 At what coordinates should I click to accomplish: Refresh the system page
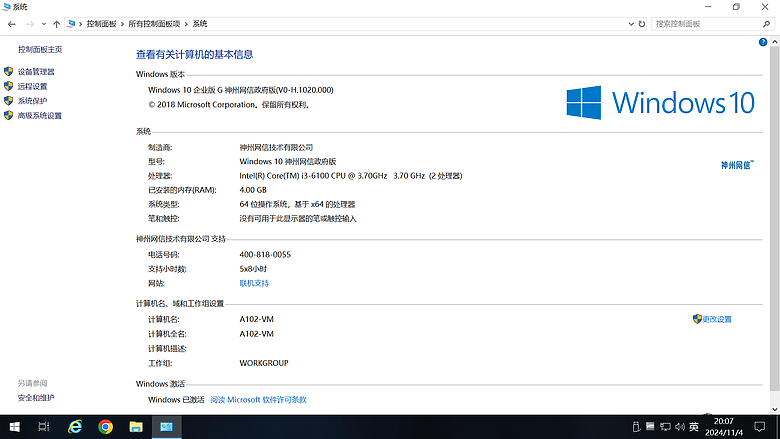coord(642,24)
